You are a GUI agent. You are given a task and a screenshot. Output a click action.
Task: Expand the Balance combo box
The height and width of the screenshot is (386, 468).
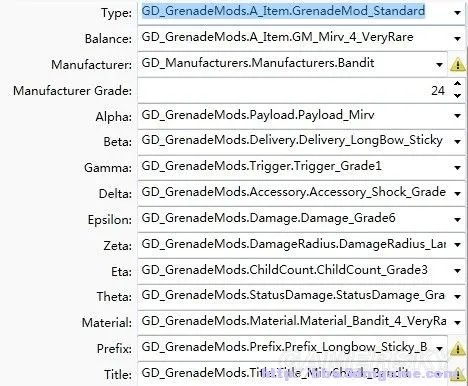click(x=458, y=38)
